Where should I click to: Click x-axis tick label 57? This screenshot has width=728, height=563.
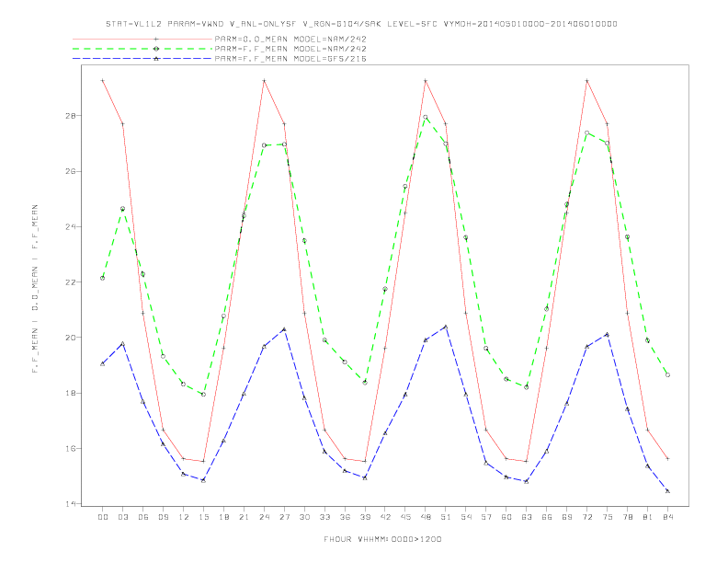coord(486,517)
